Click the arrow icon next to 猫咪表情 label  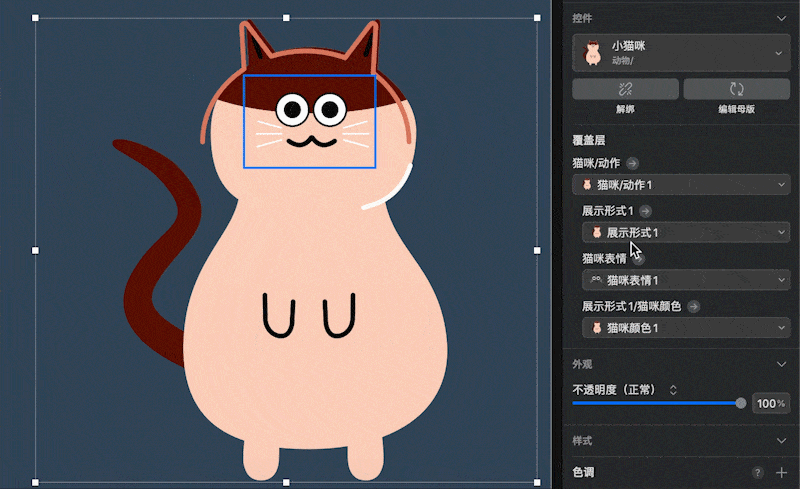click(639, 259)
